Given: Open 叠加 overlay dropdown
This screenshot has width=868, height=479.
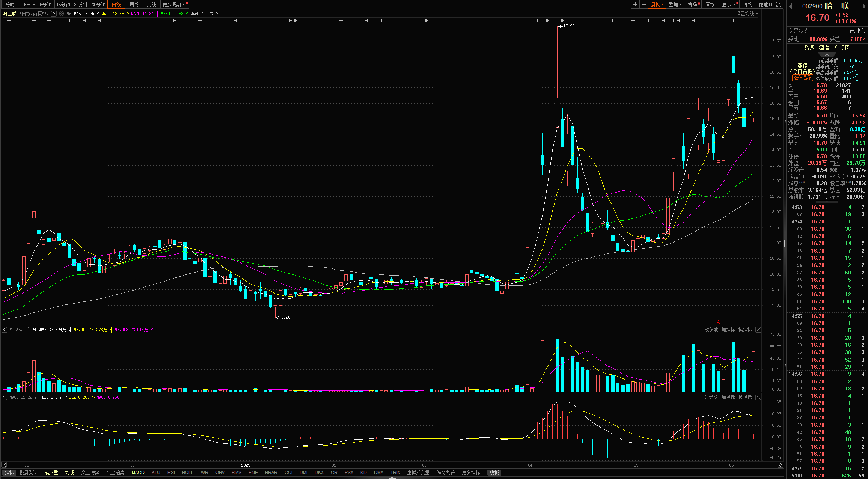Looking at the screenshot, I should pos(675,5).
